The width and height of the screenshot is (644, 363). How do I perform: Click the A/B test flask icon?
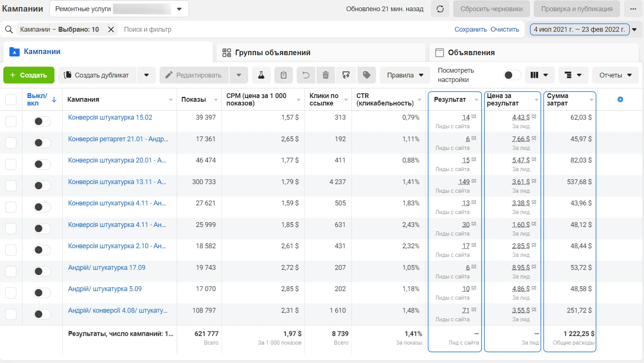[261, 75]
